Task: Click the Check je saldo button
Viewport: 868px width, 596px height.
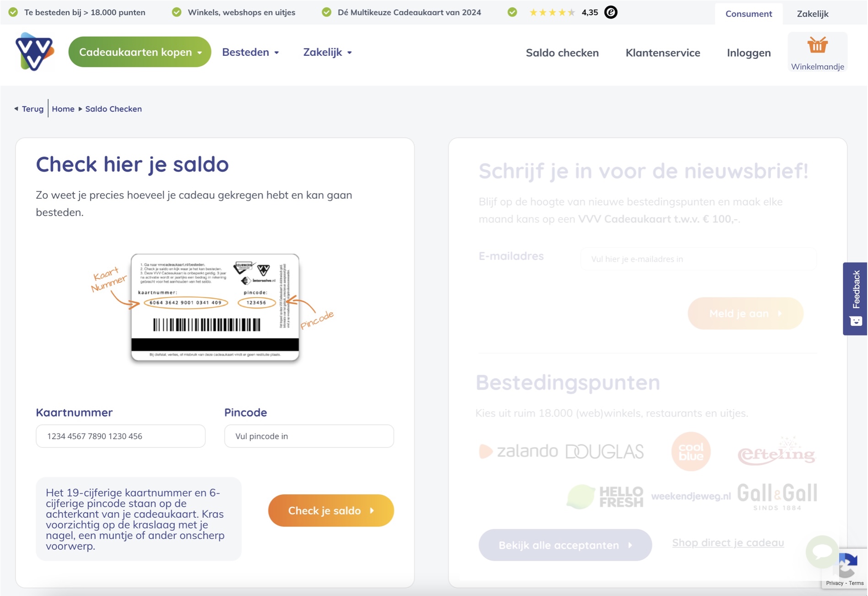Action: (x=331, y=510)
